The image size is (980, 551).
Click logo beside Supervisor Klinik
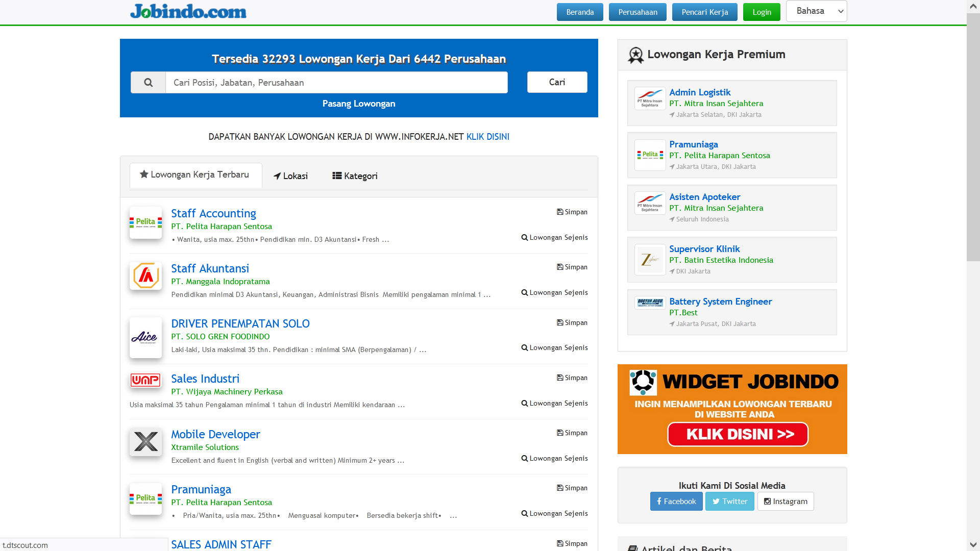pos(650,260)
